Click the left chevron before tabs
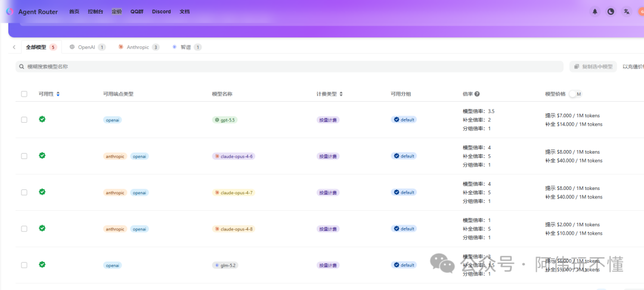 point(14,47)
